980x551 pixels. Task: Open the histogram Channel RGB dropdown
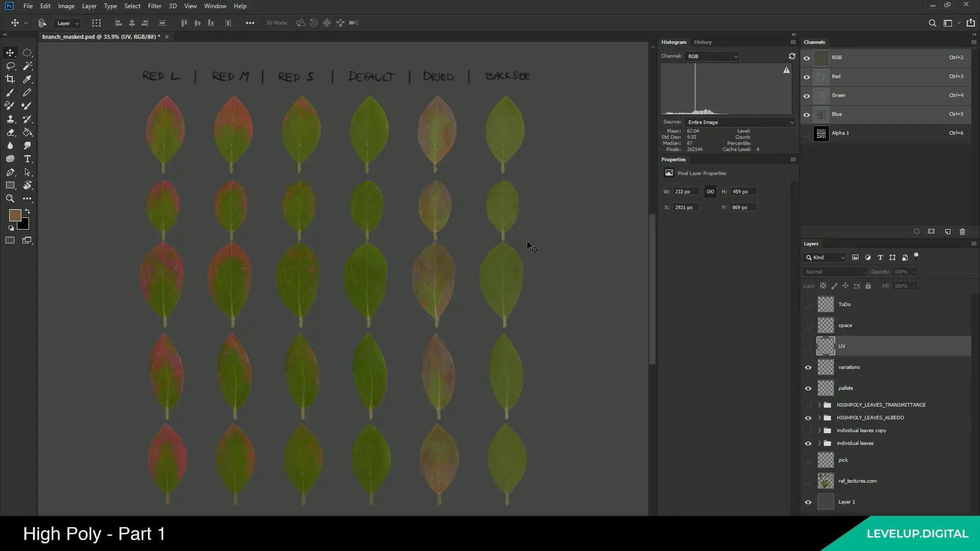point(712,56)
